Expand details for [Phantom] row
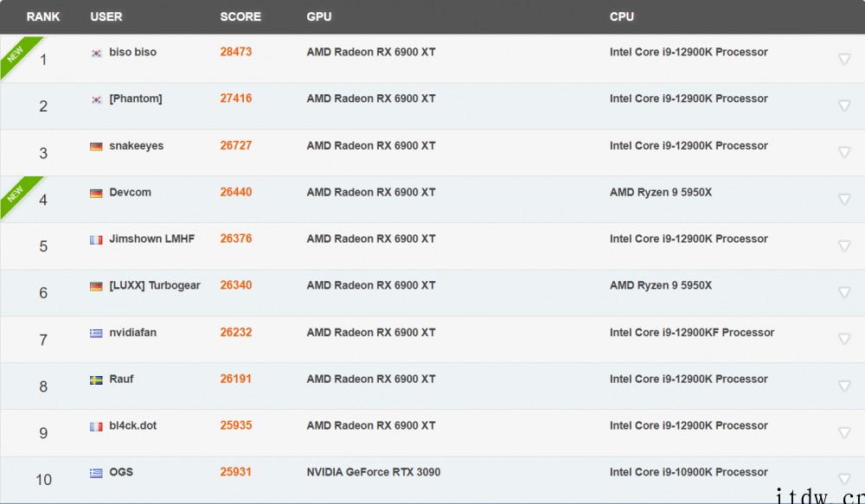 (x=844, y=105)
